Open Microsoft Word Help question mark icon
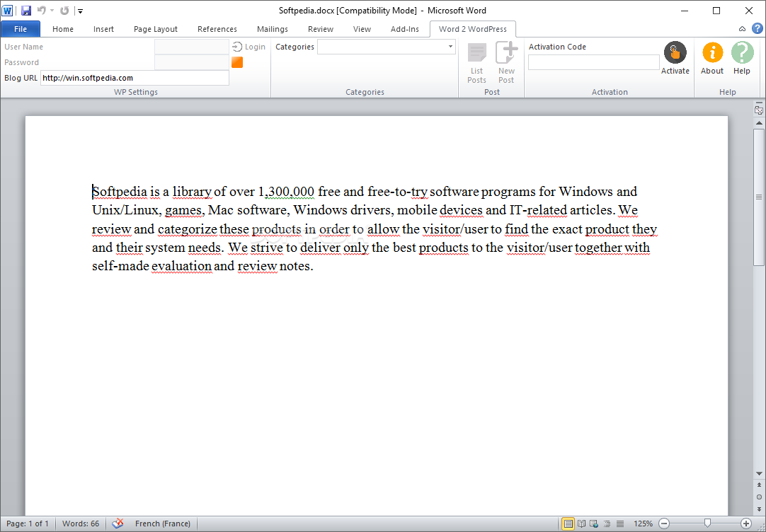 [758, 28]
